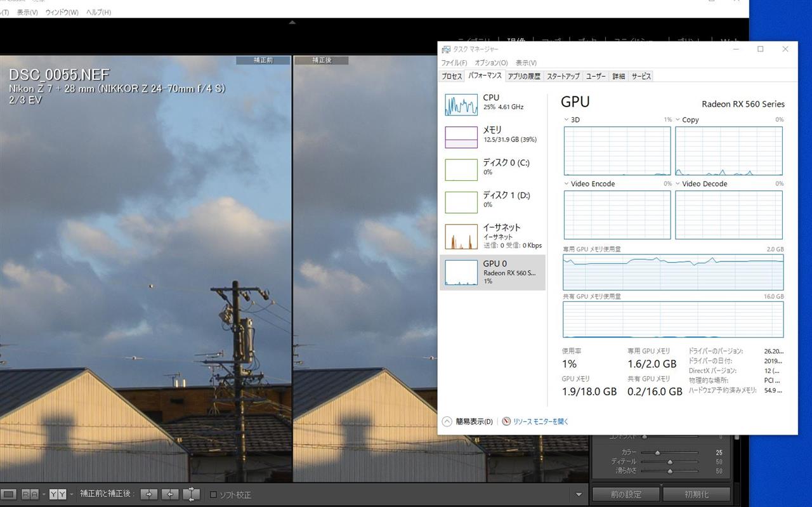The image size is (812, 507).
Task: Open the Video Encode graph dropdown
Action: pyautogui.click(x=566, y=183)
